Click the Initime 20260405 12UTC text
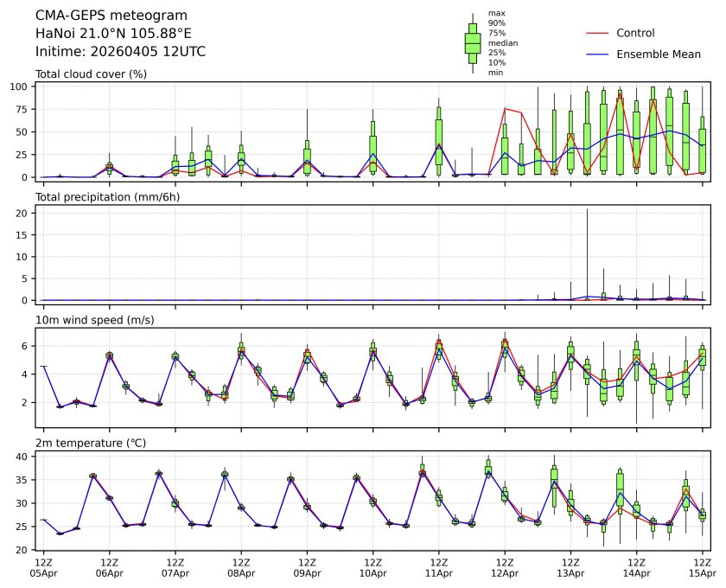 click(120, 51)
